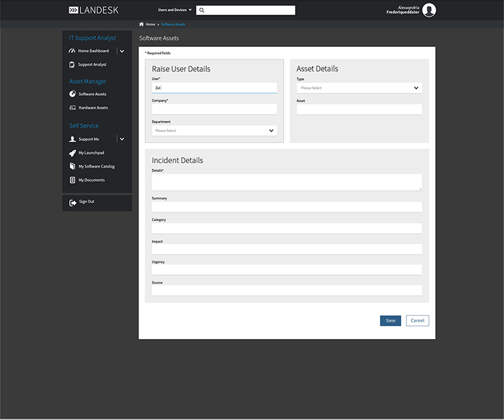Click the Support Analyst clipboard icon
The width and height of the screenshot is (504, 420).
73,64
